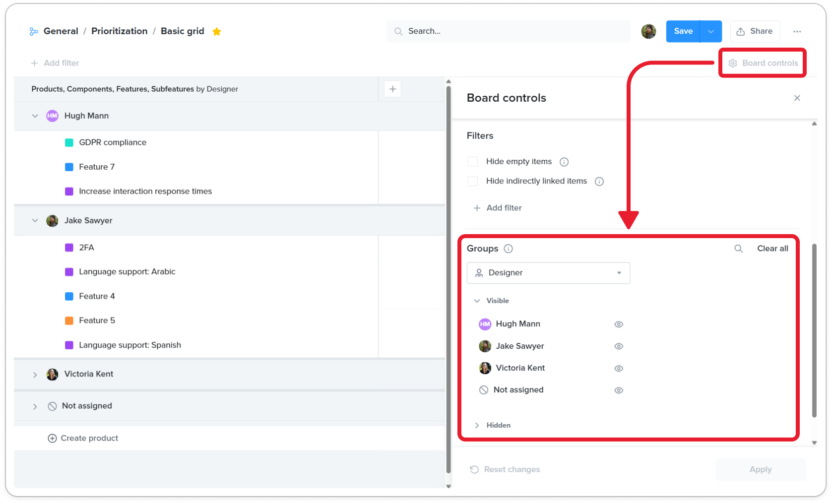Image resolution: width=832 pixels, height=504 pixels.
Task: Click the plus icon next to Create product
Action: (x=52, y=438)
